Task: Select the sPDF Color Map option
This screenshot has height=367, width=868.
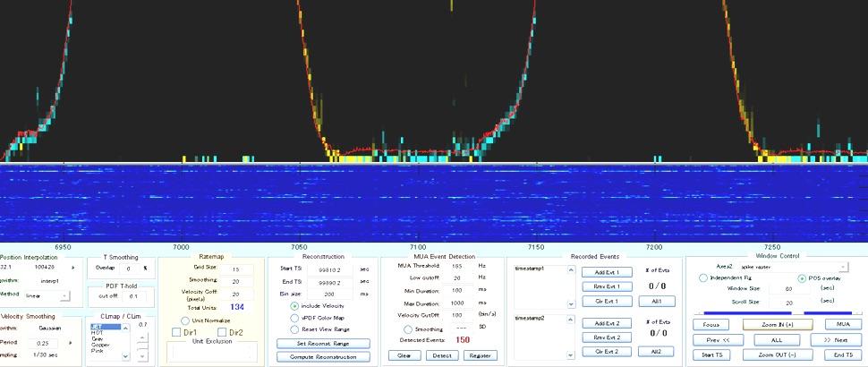Action: tap(294, 317)
